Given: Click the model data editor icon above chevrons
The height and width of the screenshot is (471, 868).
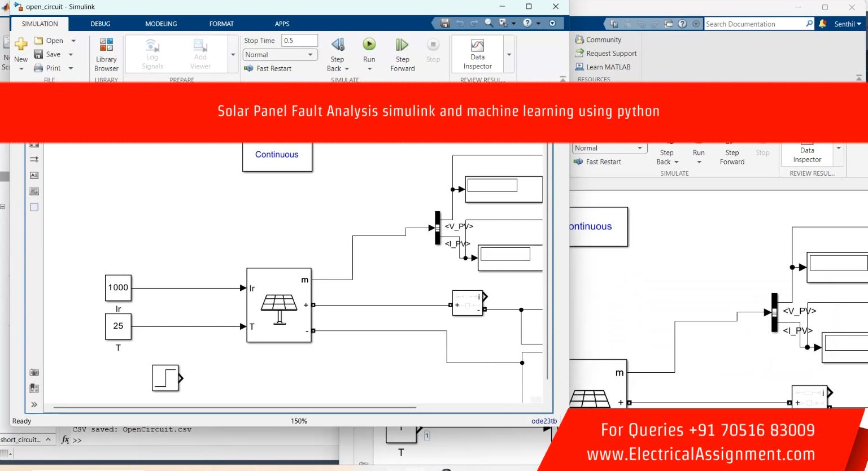Looking at the screenshot, I should [x=34, y=389].
